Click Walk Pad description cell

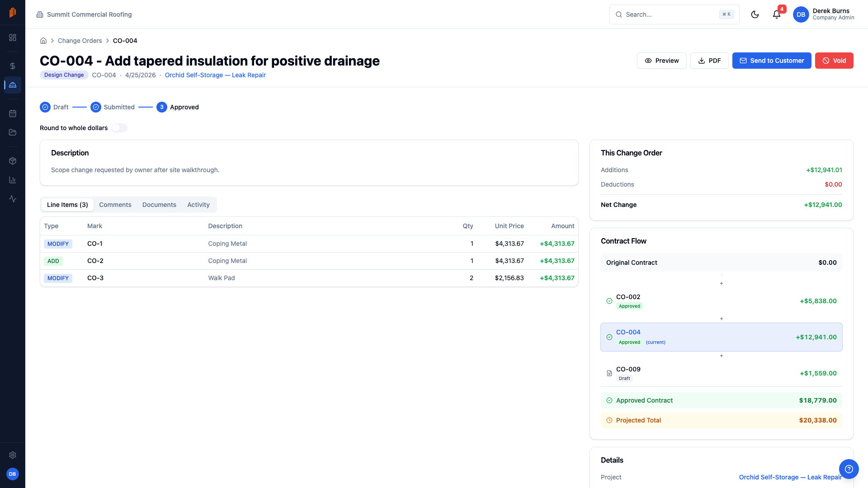click(222, 278)
